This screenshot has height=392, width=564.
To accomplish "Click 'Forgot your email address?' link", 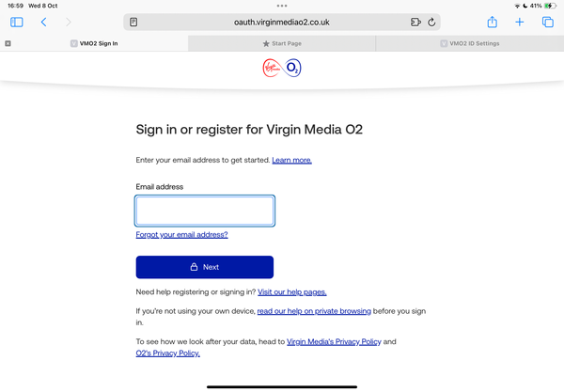I will point(181,235).
